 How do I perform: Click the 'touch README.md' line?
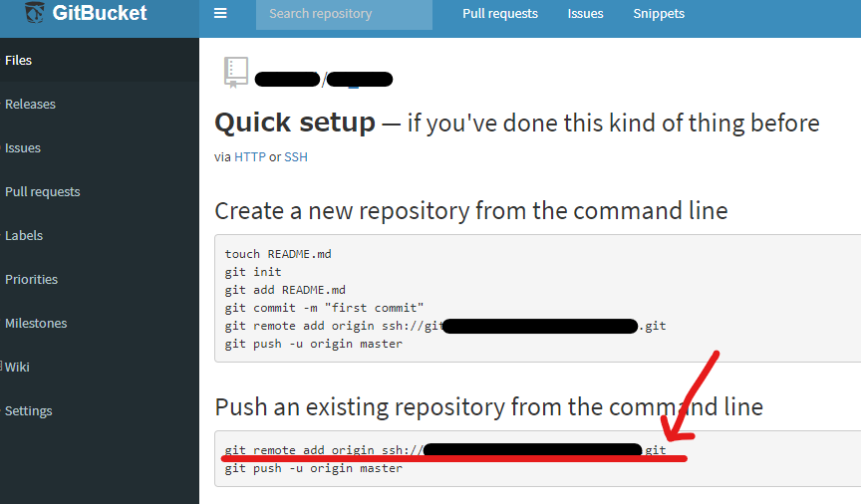point(278,254)
